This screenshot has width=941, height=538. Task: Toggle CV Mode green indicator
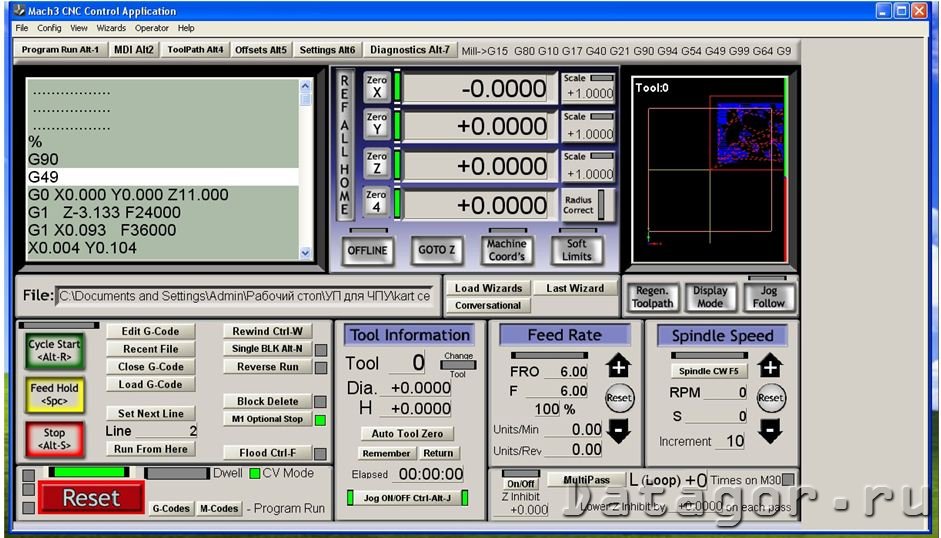click(254, 473)
